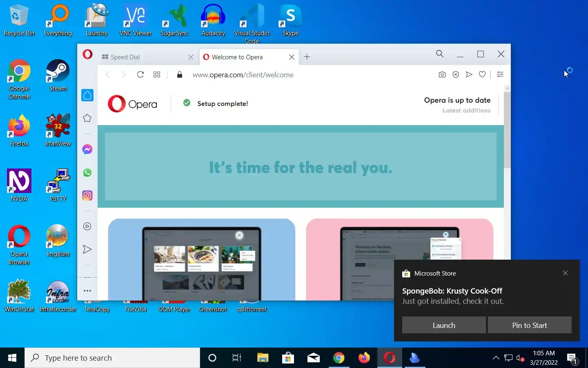Add page to bookmarks heart icon

point(482,74)
